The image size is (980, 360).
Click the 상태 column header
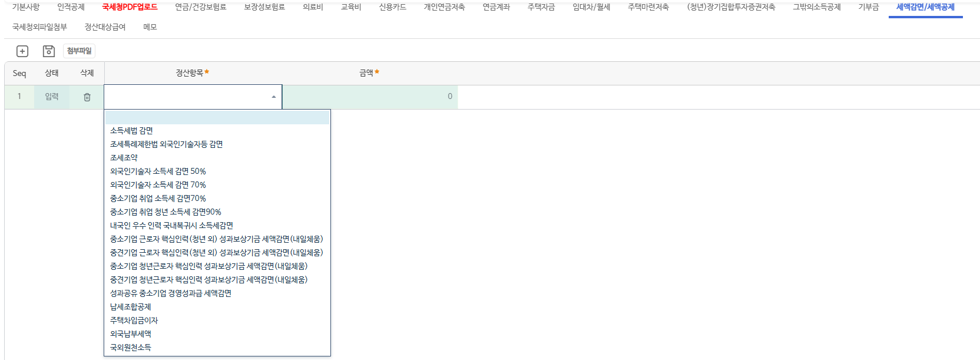(x=52, y=73)
